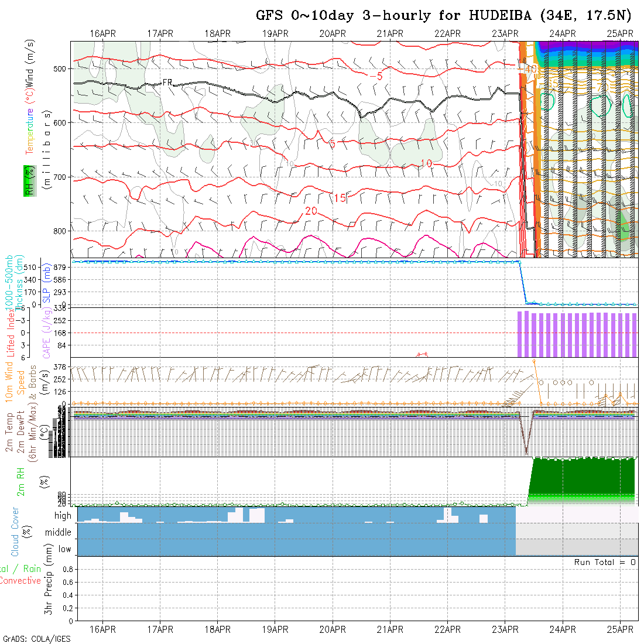
Task: Click the 378 wind speed tick value
Action: pyautogui.click(x=60, y=367)
